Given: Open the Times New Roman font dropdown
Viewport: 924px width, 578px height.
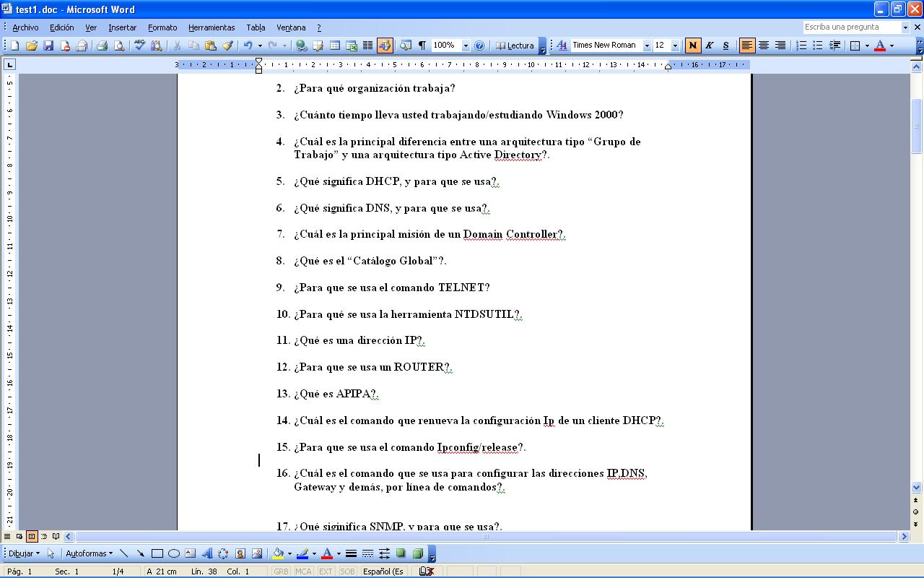Looking at the screenshot, I should coord(647,46).
